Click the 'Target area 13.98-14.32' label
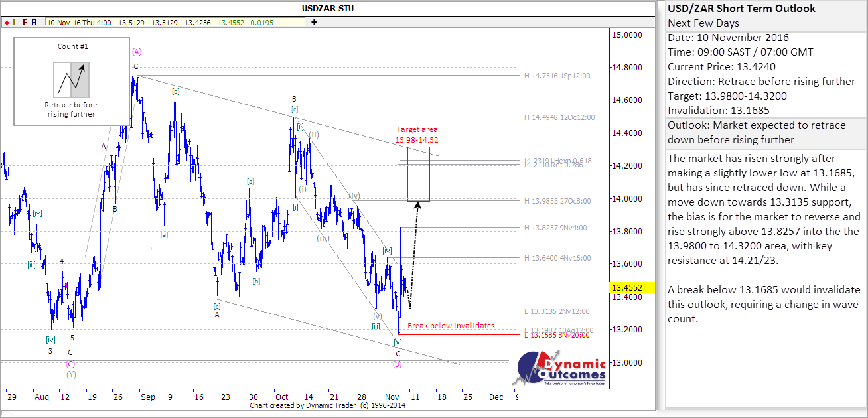The width and height of the screenshot is (868, 418). pyautogui.click(x=417, y=135)
